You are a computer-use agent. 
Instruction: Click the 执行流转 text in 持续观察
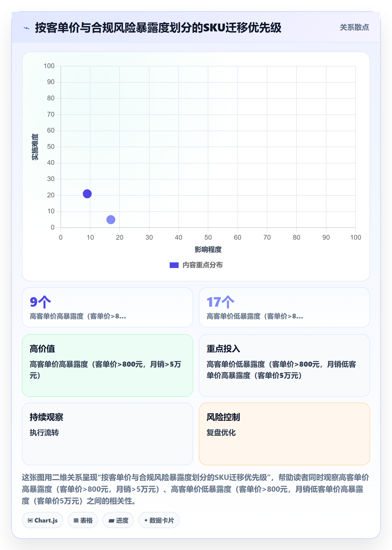[x=44, y=433]
